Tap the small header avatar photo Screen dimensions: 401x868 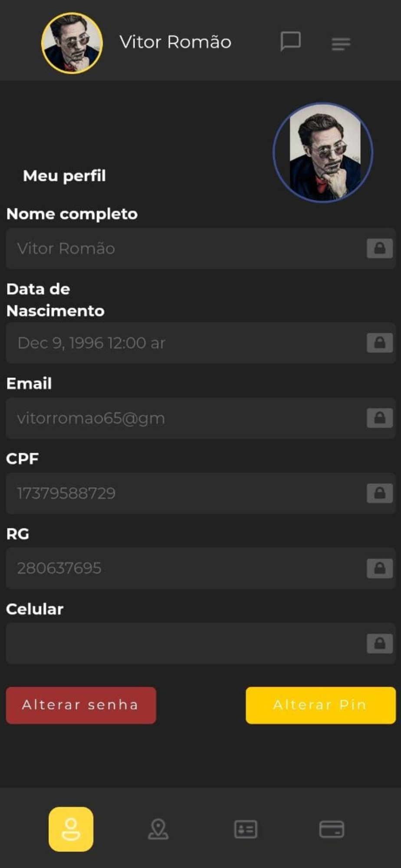[x=72, y=43]
